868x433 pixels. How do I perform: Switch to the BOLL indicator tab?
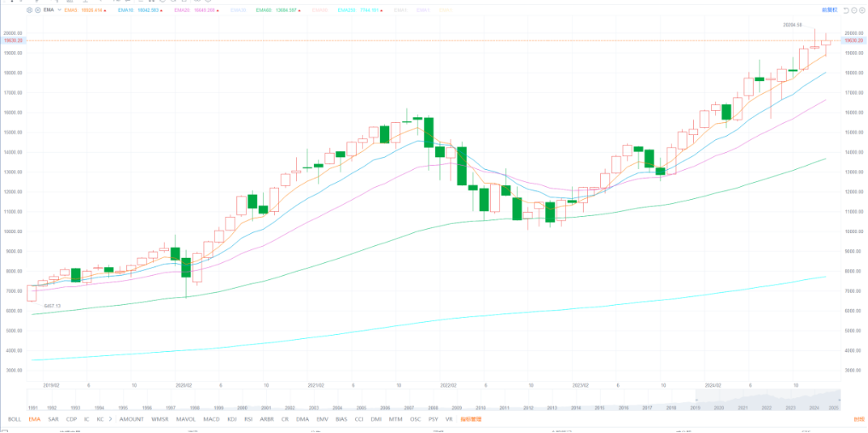14,419
